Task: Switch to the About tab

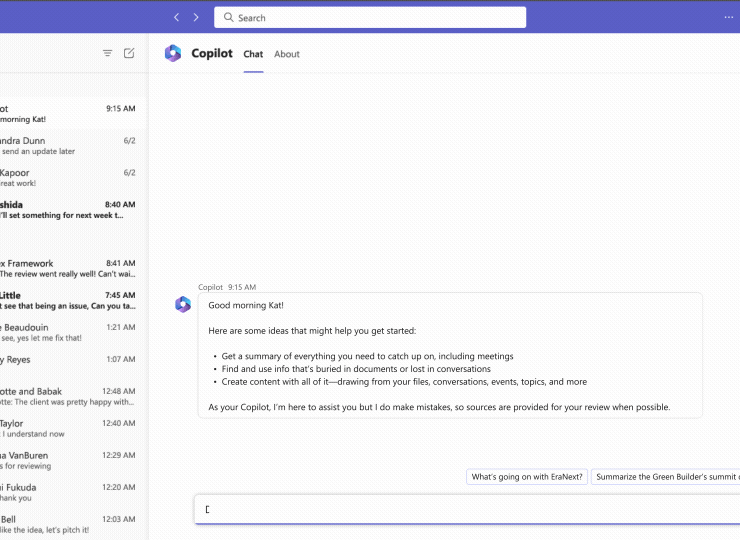Action: point(287,54)
